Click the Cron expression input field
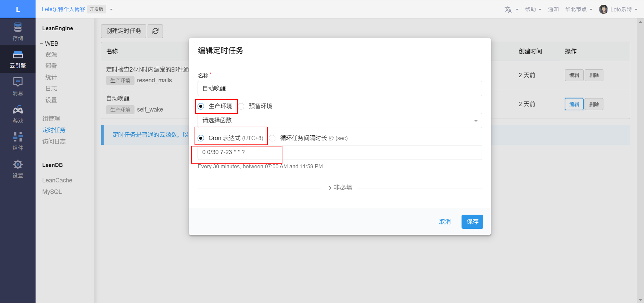Screen dimensions: 644x303 coord(339,153)
